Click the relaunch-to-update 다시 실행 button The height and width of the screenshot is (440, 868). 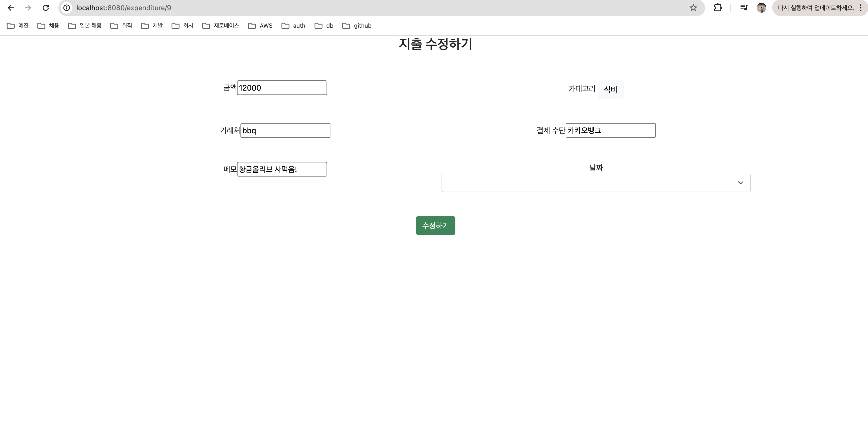tap(815, 8)
